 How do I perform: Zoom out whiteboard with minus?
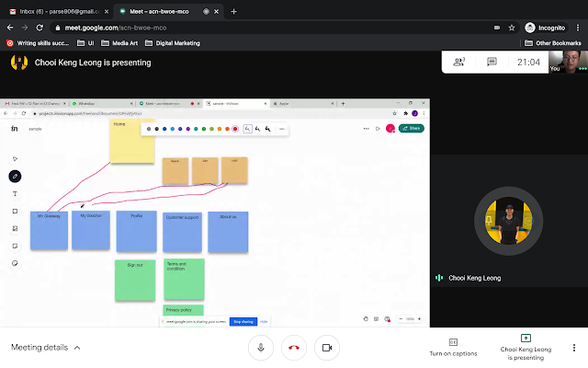[x=401, y=319]
